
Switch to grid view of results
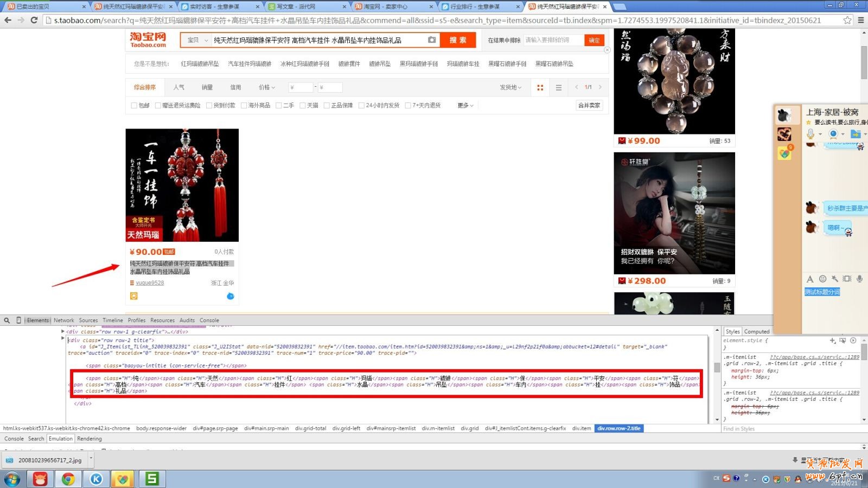[540, 87]
